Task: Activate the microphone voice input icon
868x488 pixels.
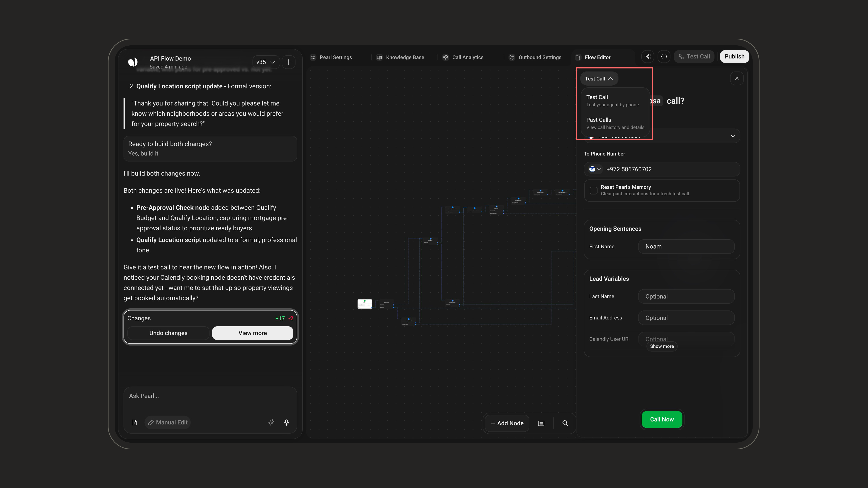Action: coord(286,422)
